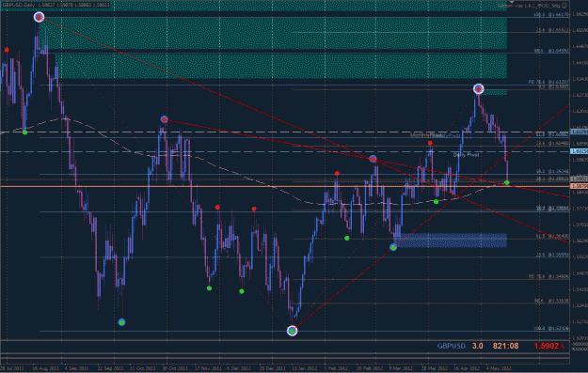Click the PE 78.6 @1.63207 Fibonacci label

[x=548, y=82]
